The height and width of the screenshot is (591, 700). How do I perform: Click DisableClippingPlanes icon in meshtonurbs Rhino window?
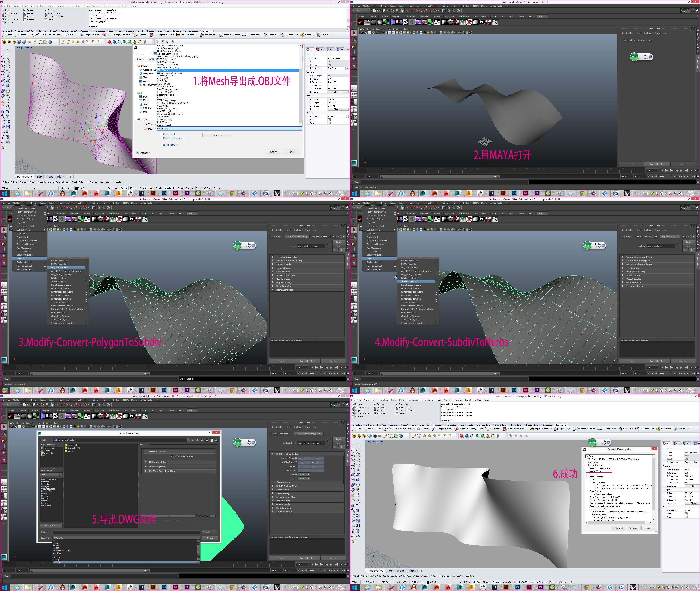pos(104,35)
